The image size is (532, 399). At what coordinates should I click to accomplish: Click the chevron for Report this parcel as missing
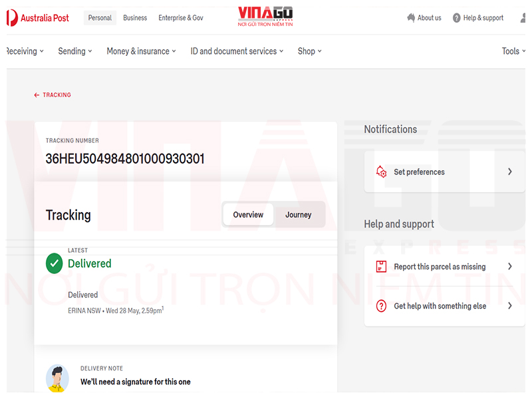(509, 267)
